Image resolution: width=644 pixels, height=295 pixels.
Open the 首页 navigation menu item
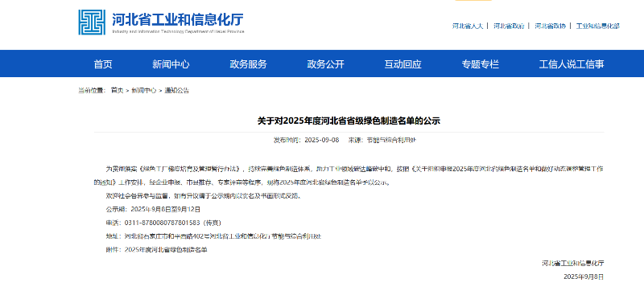click(x=103, y=64)
